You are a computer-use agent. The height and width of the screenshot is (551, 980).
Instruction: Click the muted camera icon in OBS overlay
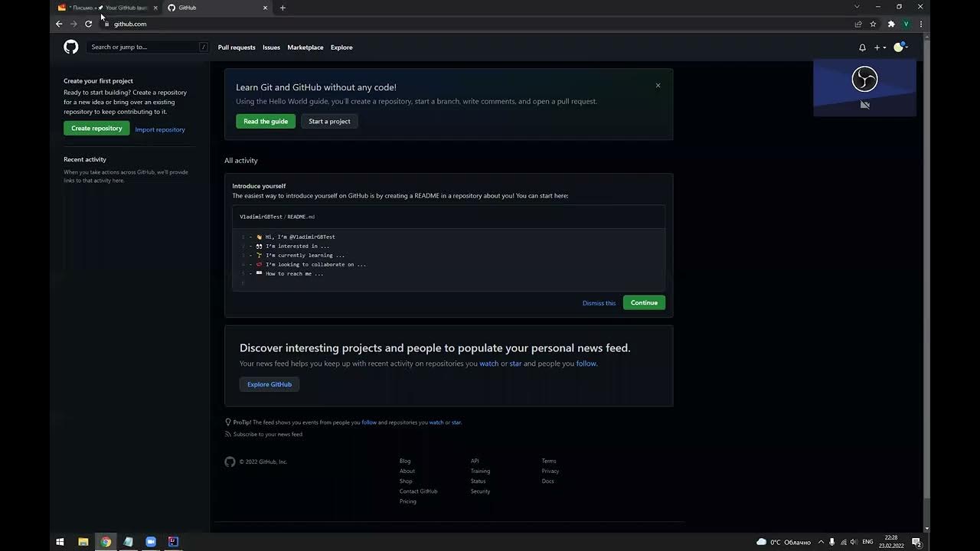pyautogui.click(x=864, y=105)
